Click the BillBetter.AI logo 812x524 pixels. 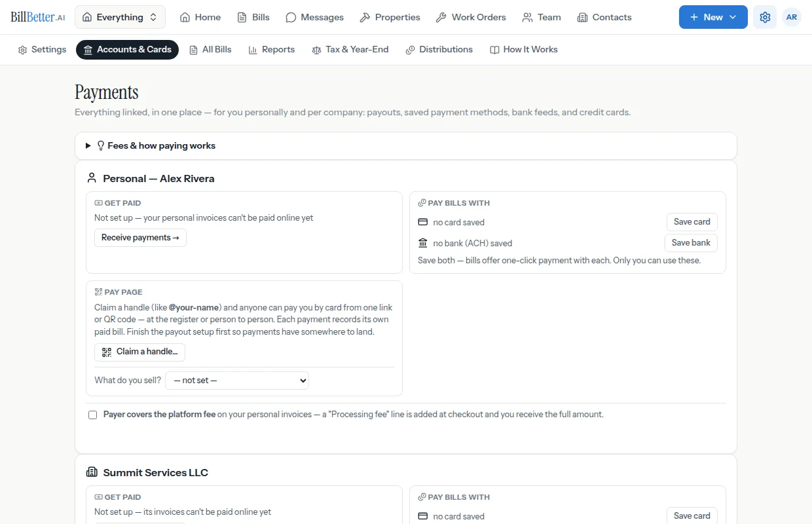[x=38, y=17]
